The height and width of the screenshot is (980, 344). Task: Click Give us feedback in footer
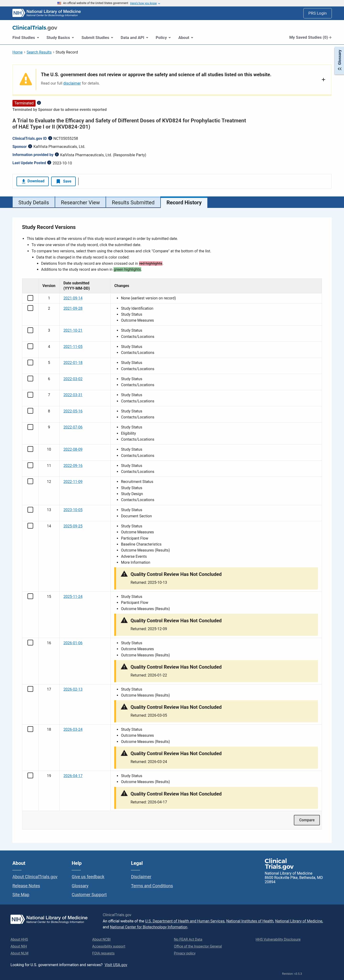(88, 877)
